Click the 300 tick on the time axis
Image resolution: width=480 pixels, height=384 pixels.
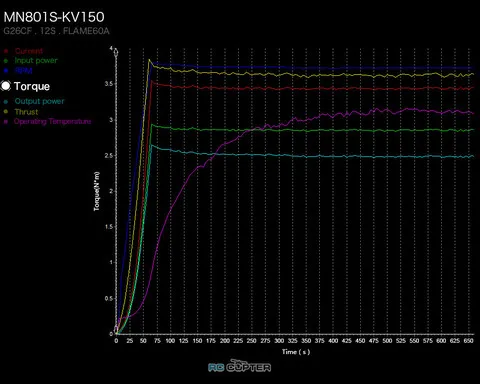(x=279, y=341)
